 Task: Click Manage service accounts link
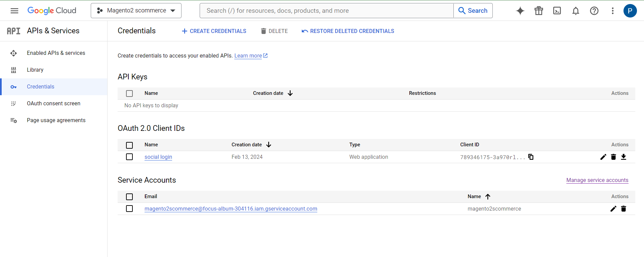pyautogui.click(x=597, y=180)
